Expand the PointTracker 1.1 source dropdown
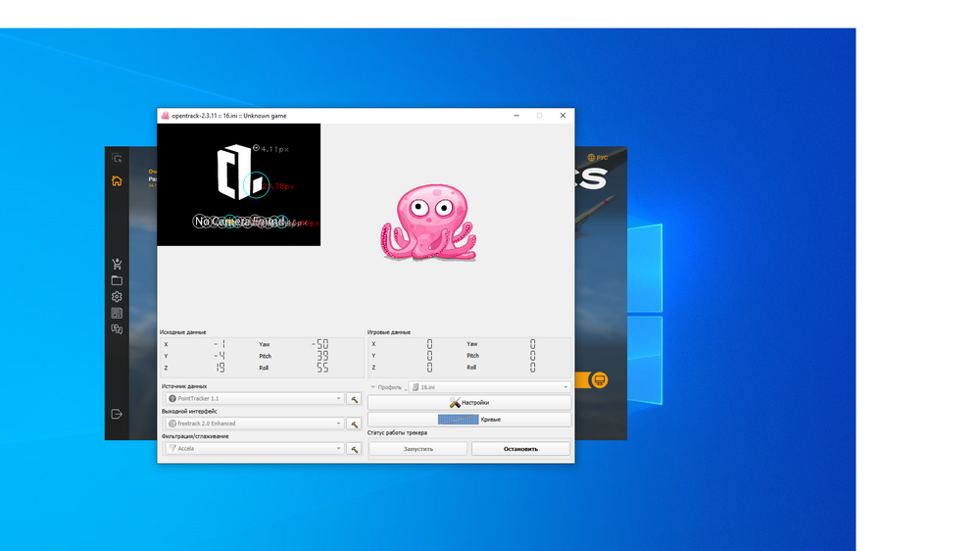Screen dimensions: 980x551 pos(254,398)
